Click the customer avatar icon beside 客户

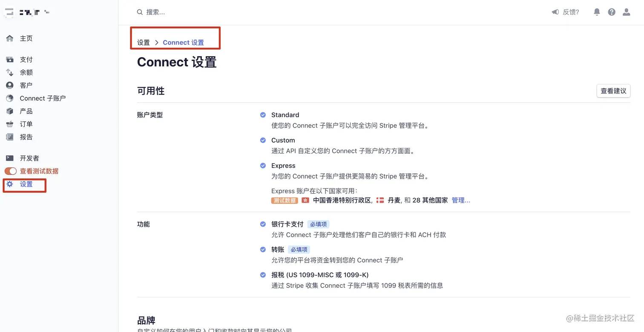[x=10, y=85]
